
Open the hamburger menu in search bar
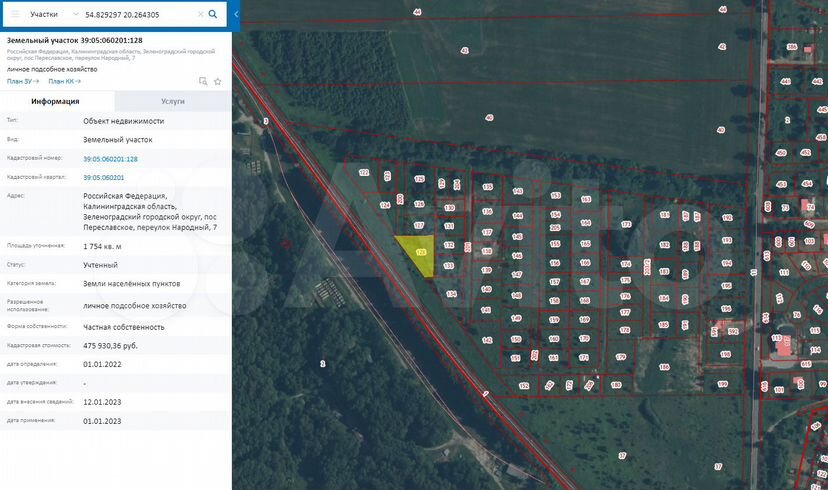(15, 15)
